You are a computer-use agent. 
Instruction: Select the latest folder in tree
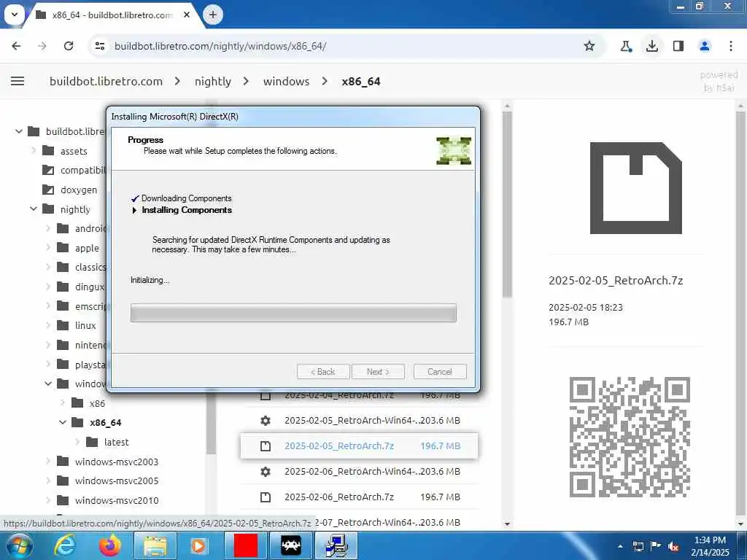point(116,442)
